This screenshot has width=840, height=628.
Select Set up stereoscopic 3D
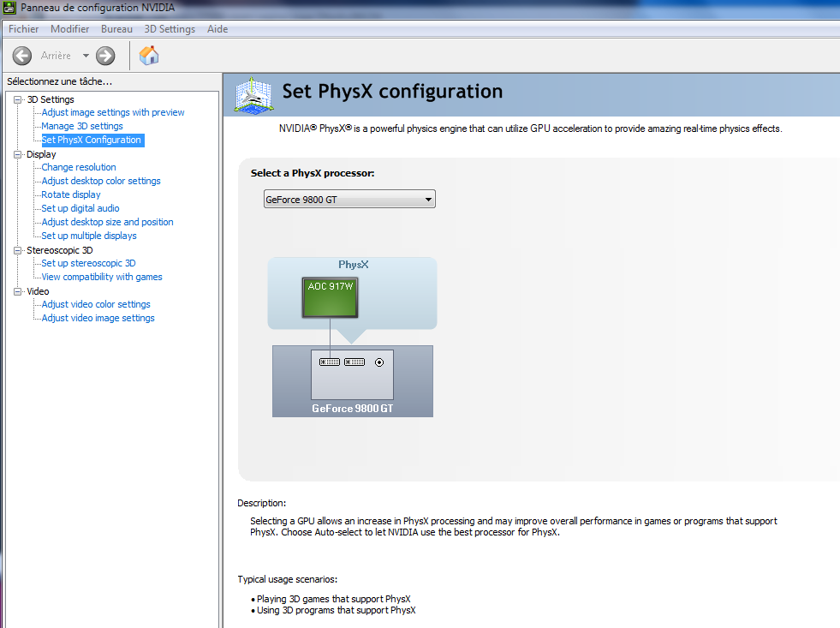tap(88, 263)
